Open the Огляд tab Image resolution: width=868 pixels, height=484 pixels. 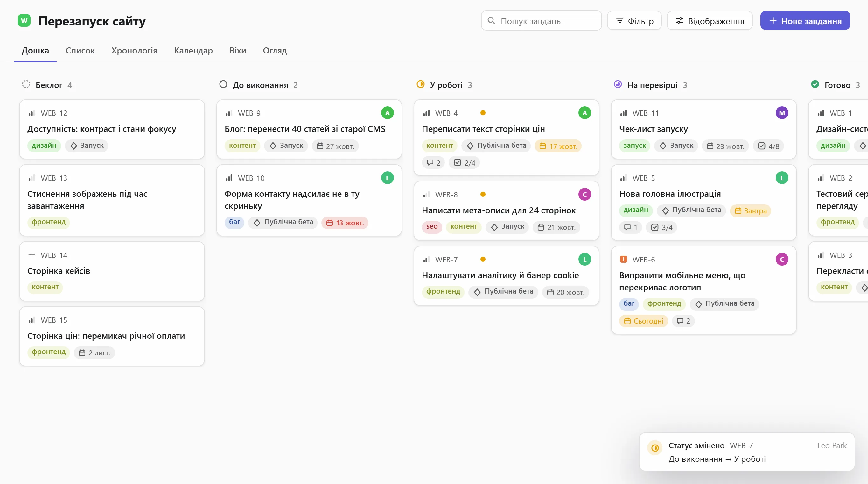[275, 51]
